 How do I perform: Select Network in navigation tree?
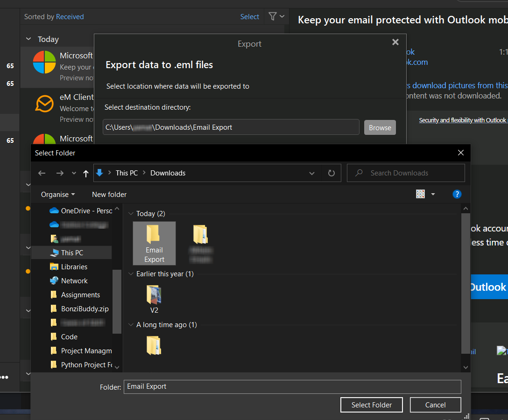tap(69, 281)
